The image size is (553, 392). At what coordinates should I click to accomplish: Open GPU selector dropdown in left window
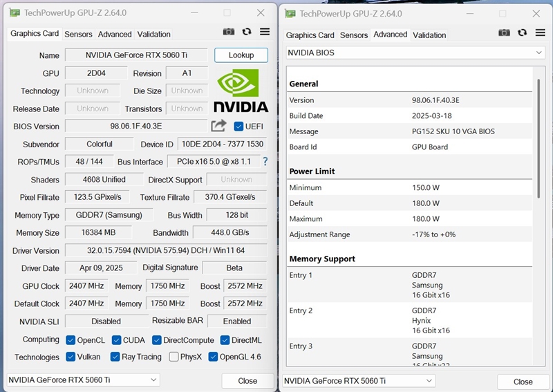[83, 380]
